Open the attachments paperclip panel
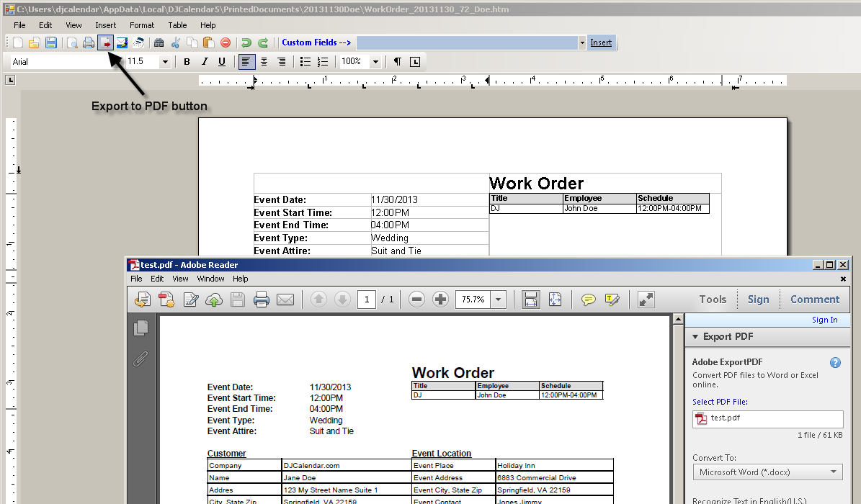 coord(141,359)
